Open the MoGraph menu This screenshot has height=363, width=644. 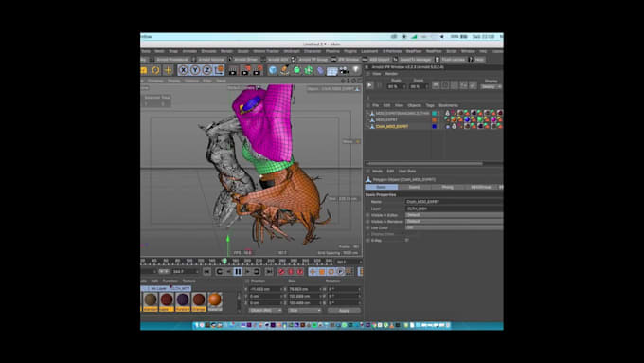tap(292, 51)
